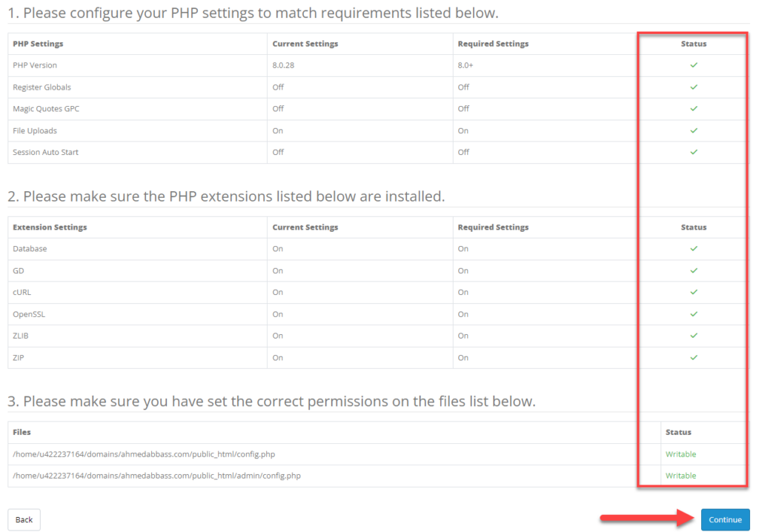Click the PHP Version status checkmark

693,65
